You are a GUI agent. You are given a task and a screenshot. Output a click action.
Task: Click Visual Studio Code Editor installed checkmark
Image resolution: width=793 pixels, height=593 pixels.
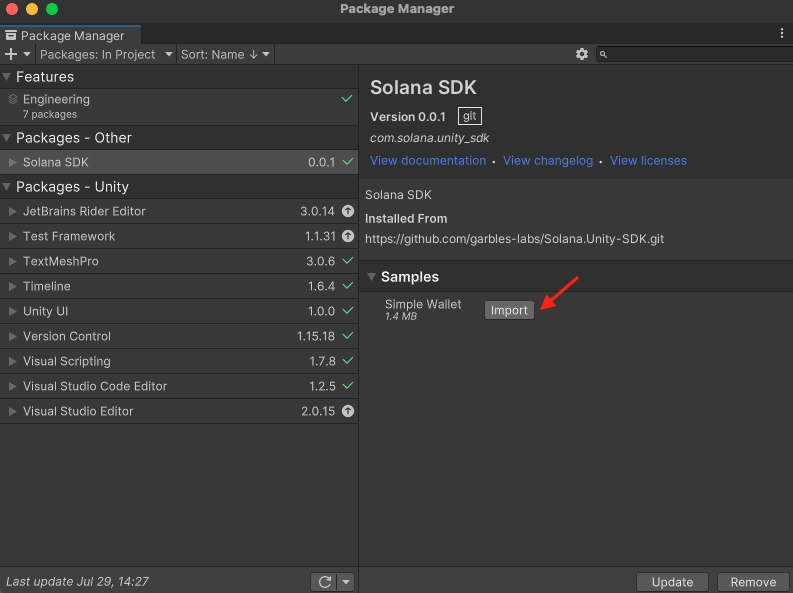coord(347,385)
